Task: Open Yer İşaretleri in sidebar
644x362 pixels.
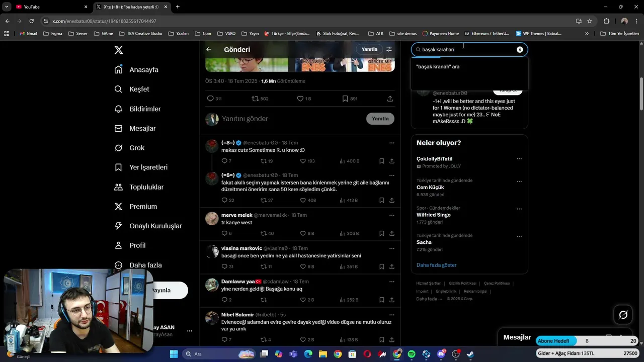Action: (141, 167)
